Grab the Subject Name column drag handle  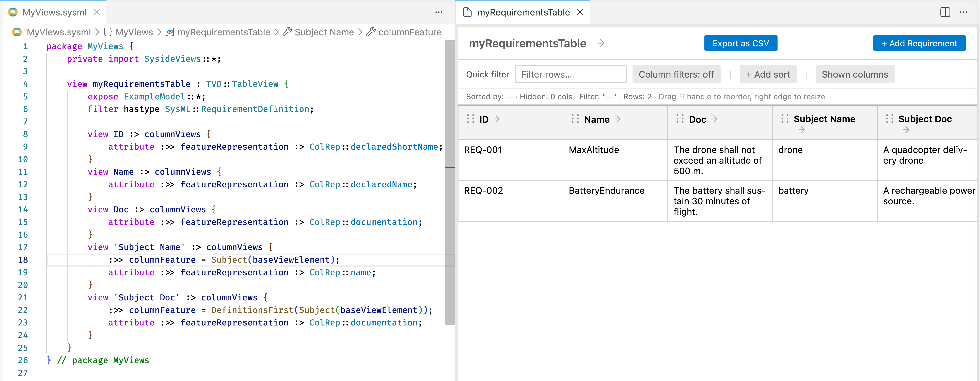(784, 119)
